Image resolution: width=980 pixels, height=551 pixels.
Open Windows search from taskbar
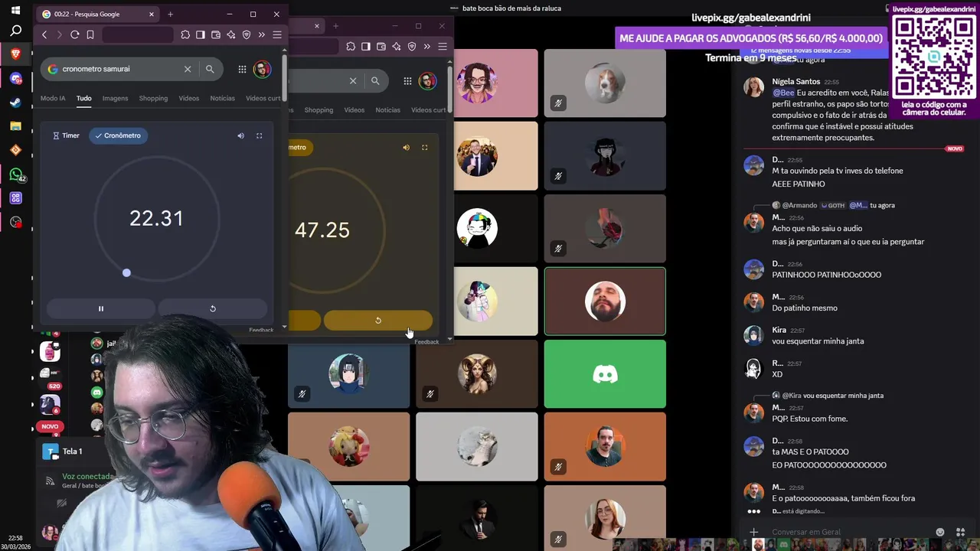pyautogui.click(x=15, y=31)
